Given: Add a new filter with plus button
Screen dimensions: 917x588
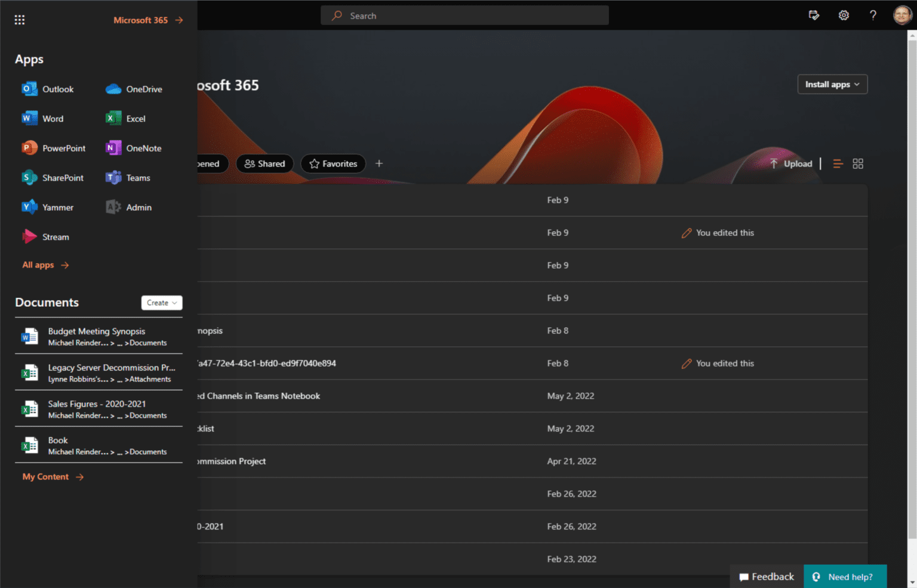Looking at the screenshot, I should point(379,164).
